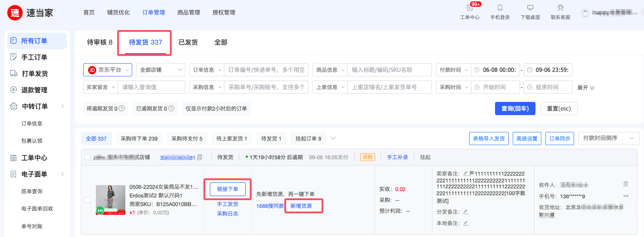Image resolution: width=644 pixels, height=237 pixels.
Task: Click the 手机登录 phone icon
Action: (x=500, y=8)
